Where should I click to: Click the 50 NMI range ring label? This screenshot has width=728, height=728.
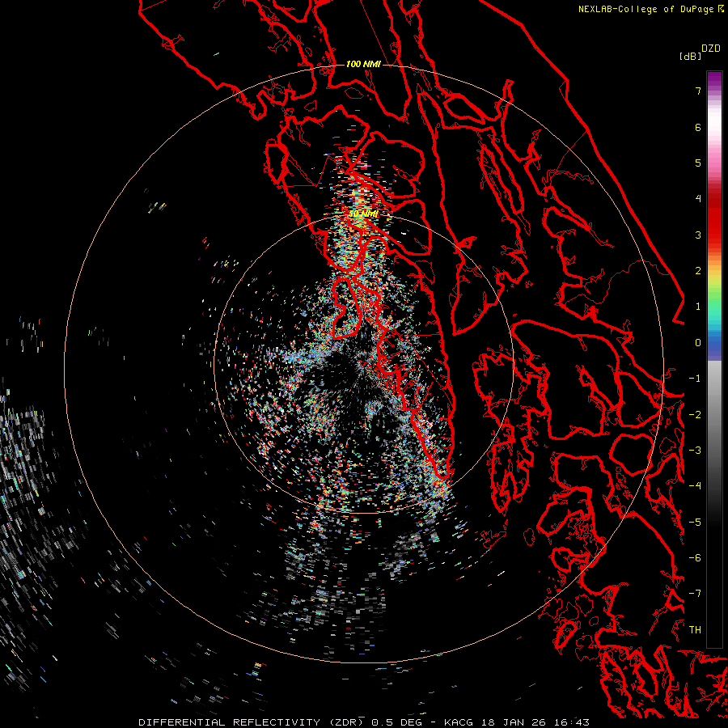pyautogui.click(x=363, y=214)
